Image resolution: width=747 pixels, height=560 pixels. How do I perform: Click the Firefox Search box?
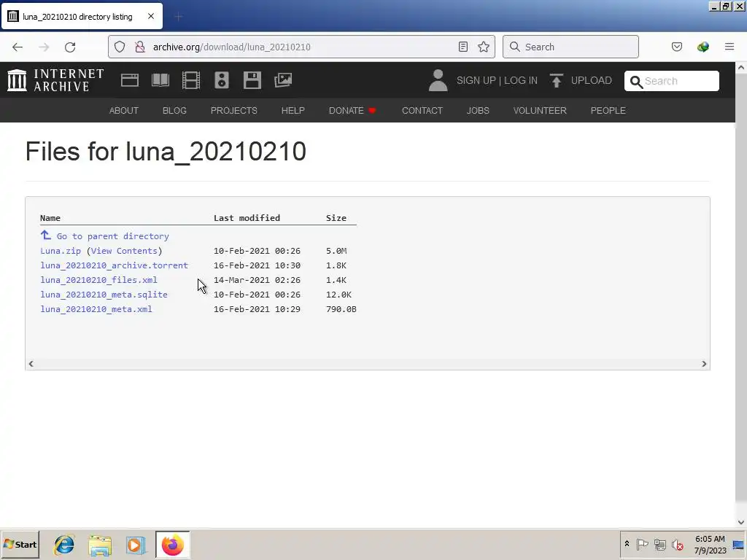(570, 47)
